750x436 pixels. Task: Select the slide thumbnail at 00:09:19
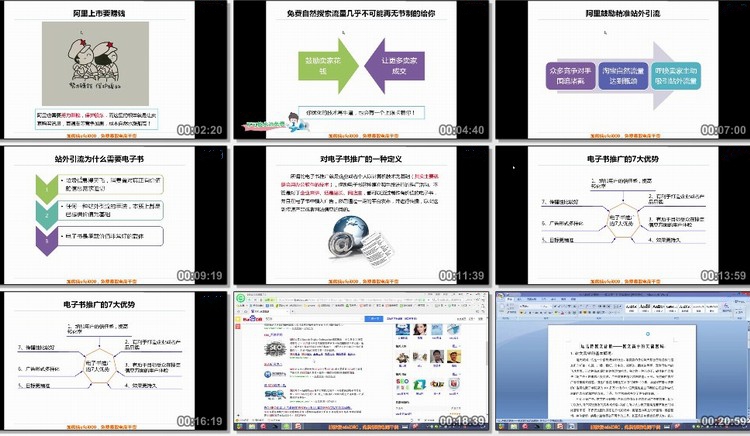pyautogui.click(x=113, y=214)
